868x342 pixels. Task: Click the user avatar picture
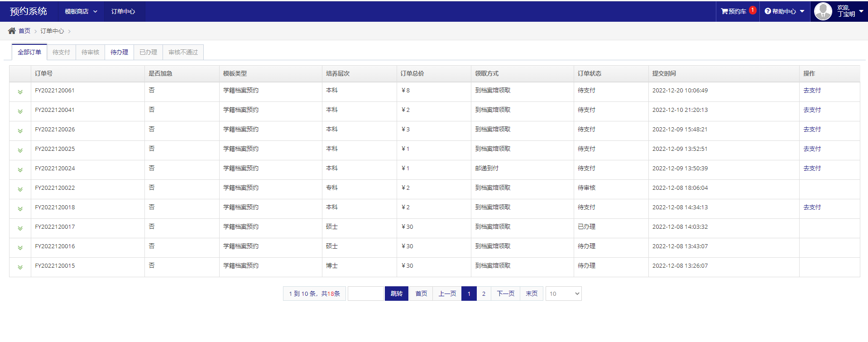tap(823, 11)
